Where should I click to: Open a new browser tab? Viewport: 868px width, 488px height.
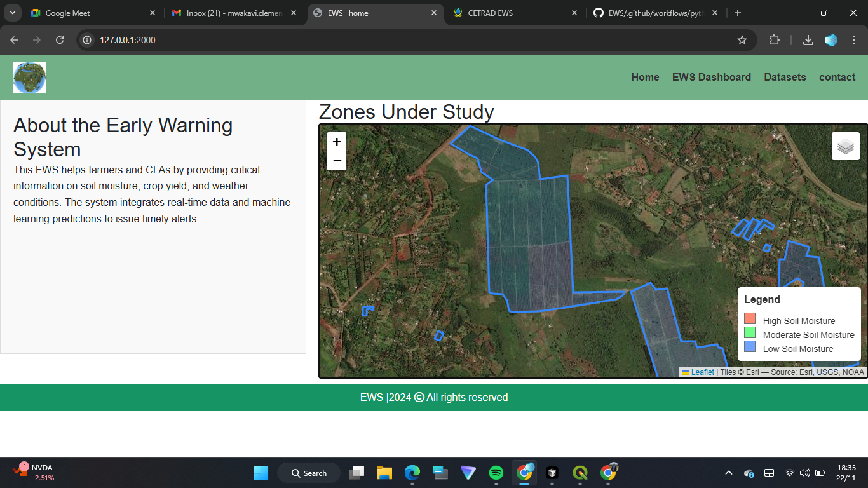coord(738,13)
